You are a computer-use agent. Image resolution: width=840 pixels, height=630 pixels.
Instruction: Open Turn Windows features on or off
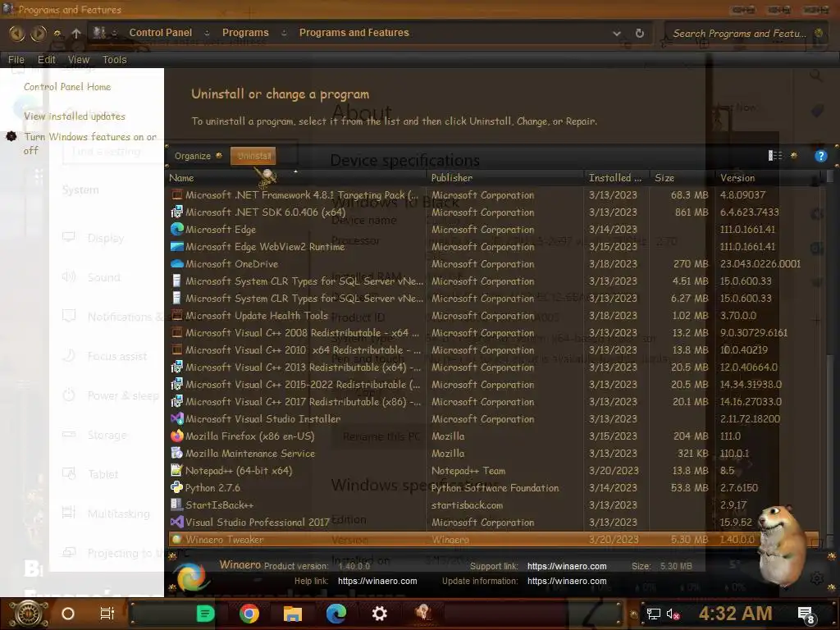(90, 144)
